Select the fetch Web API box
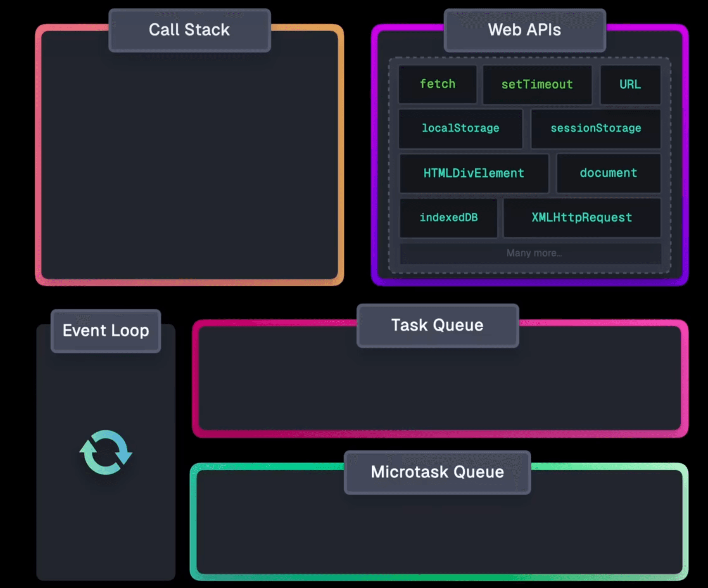This screenshot has width=708, height=588. [437, 84]
